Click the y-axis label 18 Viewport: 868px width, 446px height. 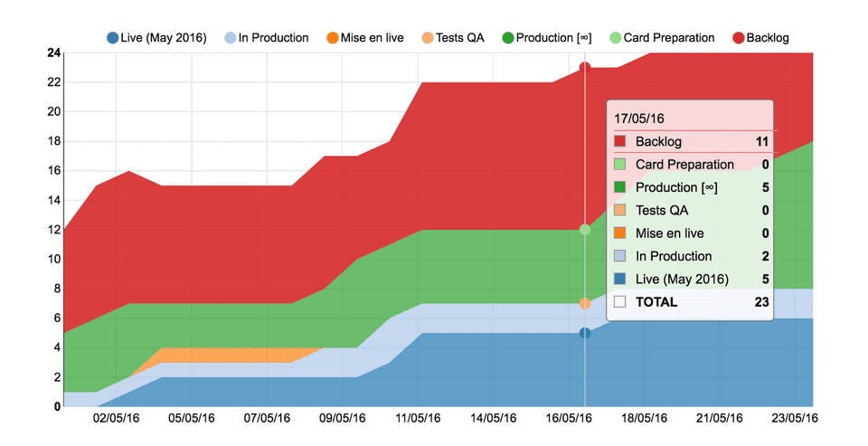(53, 141)
